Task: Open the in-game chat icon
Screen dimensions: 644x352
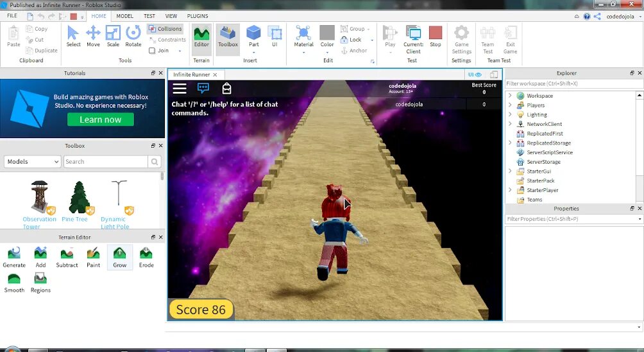Action: point(203,88)
